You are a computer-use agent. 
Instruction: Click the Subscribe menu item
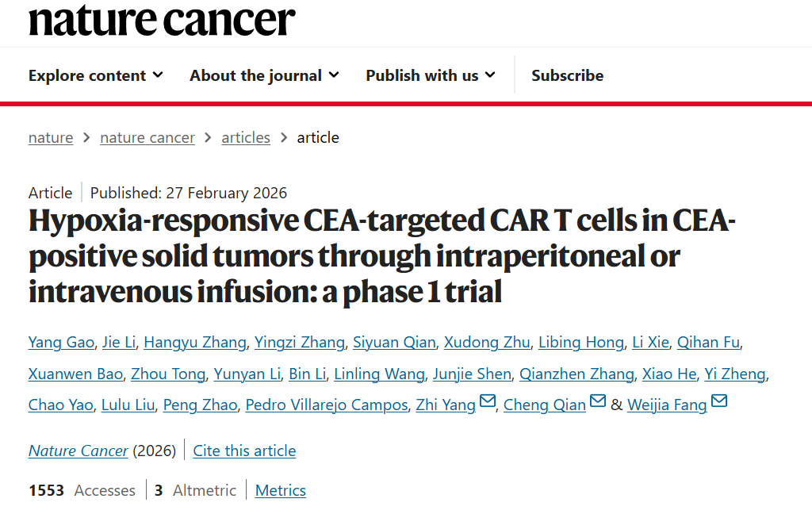(x=567, y=75)
